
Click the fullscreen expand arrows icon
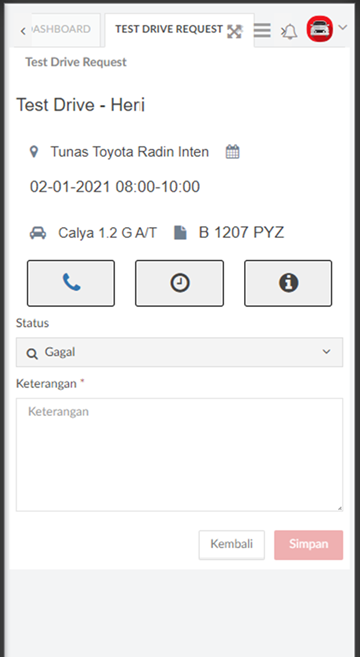(235, 31)
